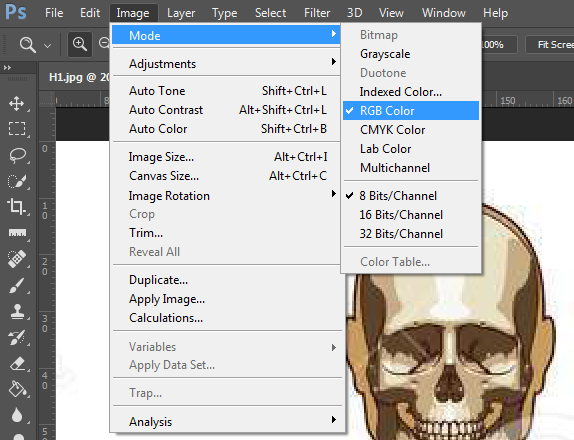574x440 pixels.
Task: Open the Zoom tool preset dropdown arrow
Action: [x=47, y=46]
